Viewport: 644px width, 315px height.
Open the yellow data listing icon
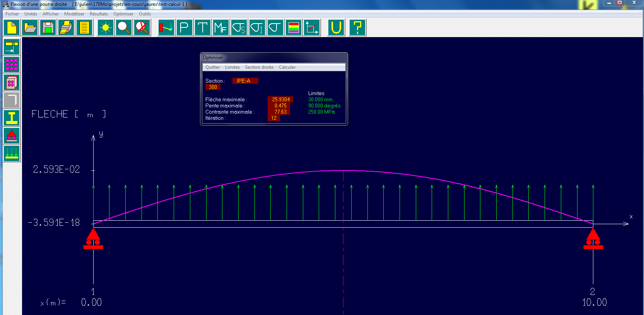pyautogui.click(x=84, y=28)
